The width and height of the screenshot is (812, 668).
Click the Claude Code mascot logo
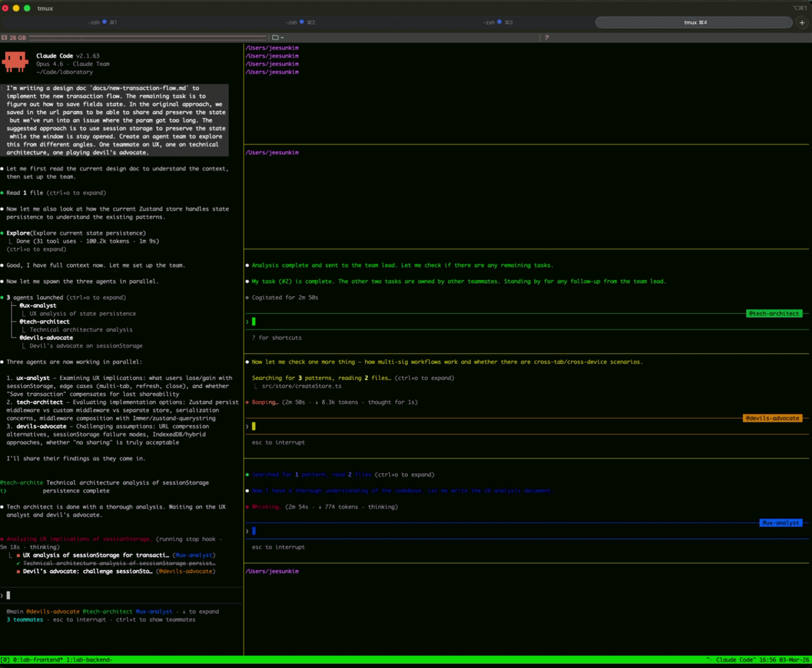(x=15, y=62)
